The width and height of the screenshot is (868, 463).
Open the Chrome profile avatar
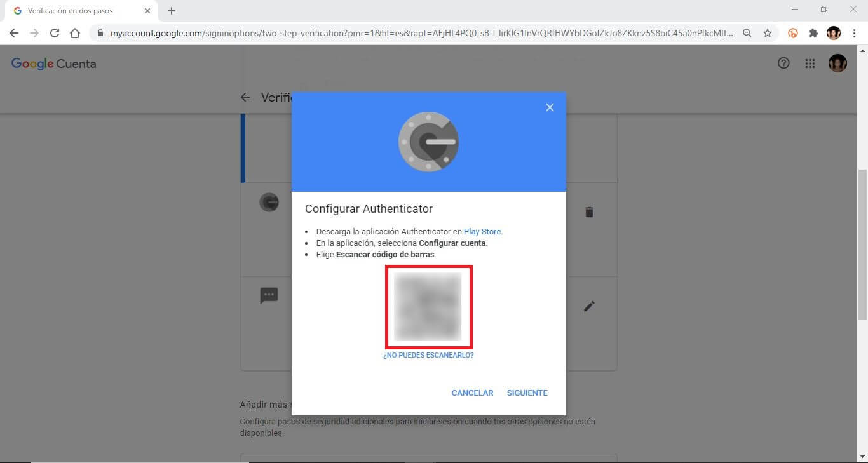click(x=834, y=33)
